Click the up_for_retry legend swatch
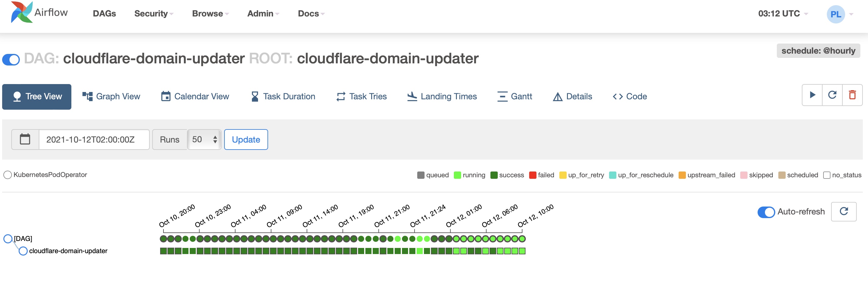The image size is (868, 304). tap(563, 175)
